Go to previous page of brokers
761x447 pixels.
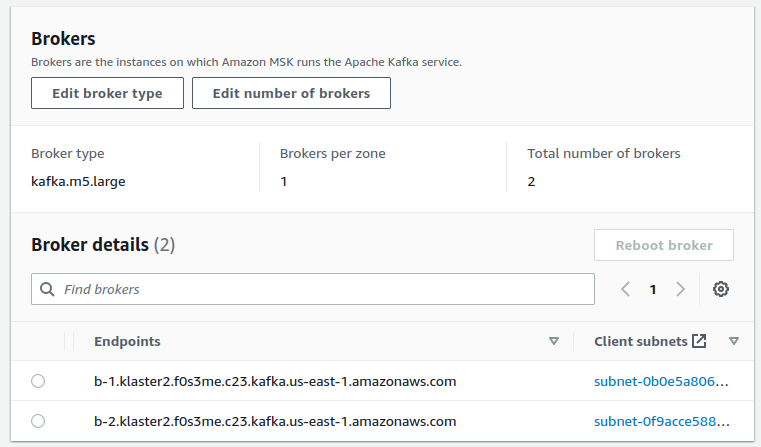click(625, 289)
